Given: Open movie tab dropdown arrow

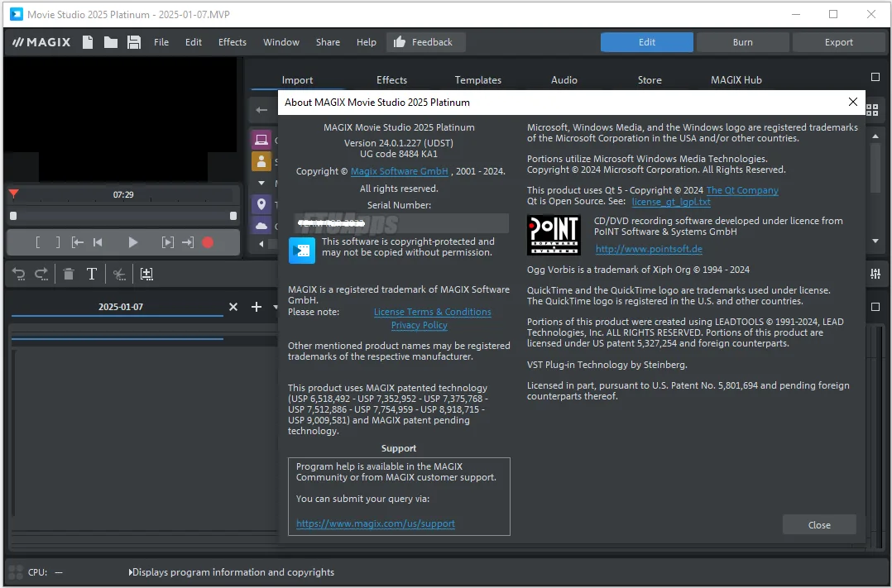Looking at the screenshot, I should [276, 307].
